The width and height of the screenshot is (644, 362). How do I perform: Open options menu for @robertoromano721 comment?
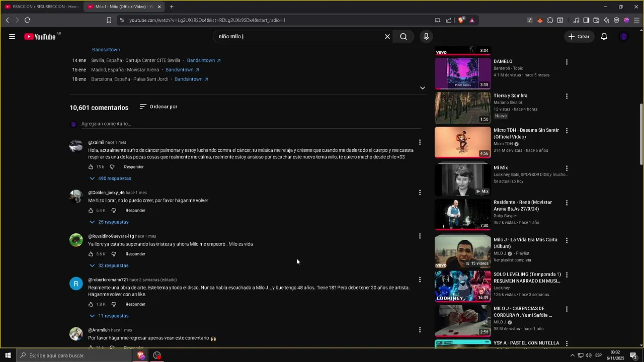tap(420, 280)
